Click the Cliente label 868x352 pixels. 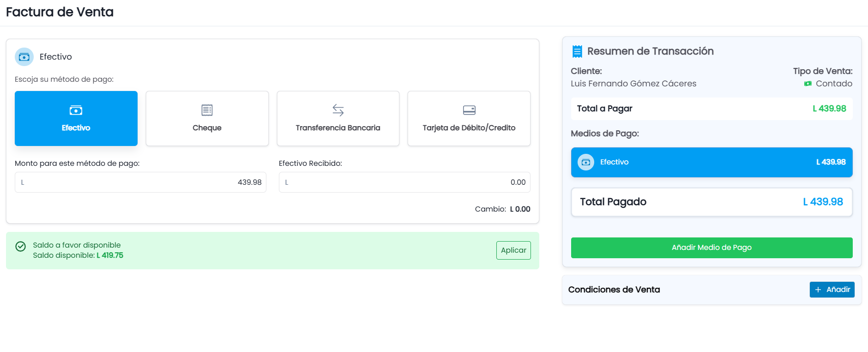[x=586, y=71]
